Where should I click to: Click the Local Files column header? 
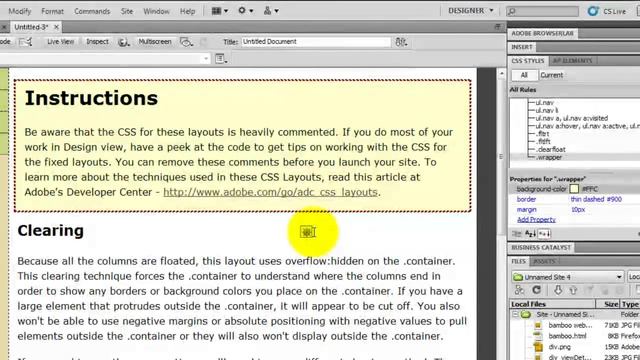point(552,304)
